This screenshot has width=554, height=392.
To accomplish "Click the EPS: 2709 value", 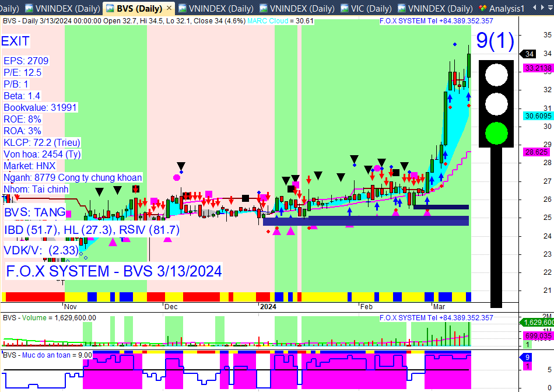I will pos(26,61).
